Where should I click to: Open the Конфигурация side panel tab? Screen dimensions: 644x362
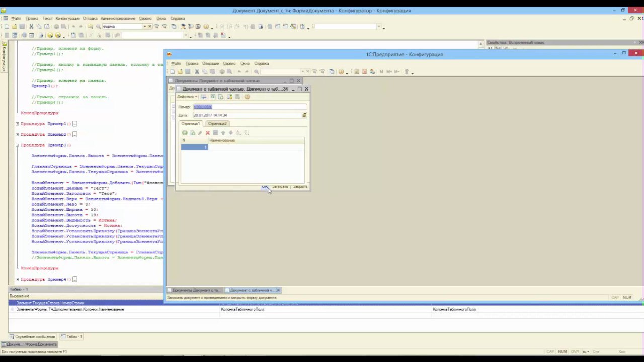3,56
